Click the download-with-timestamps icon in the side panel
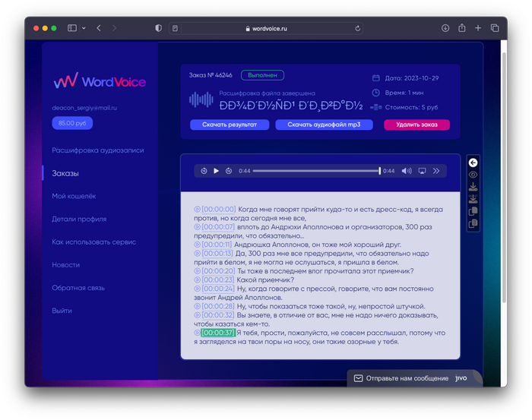 coord(473,199)
